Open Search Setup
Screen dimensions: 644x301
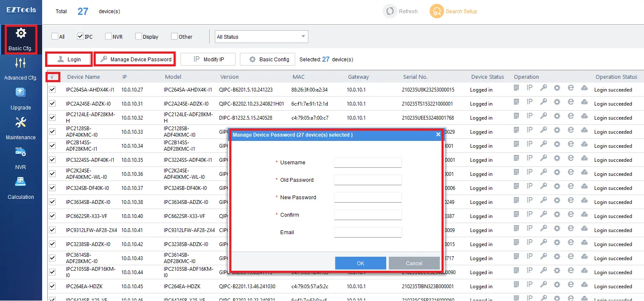(453, 11)
